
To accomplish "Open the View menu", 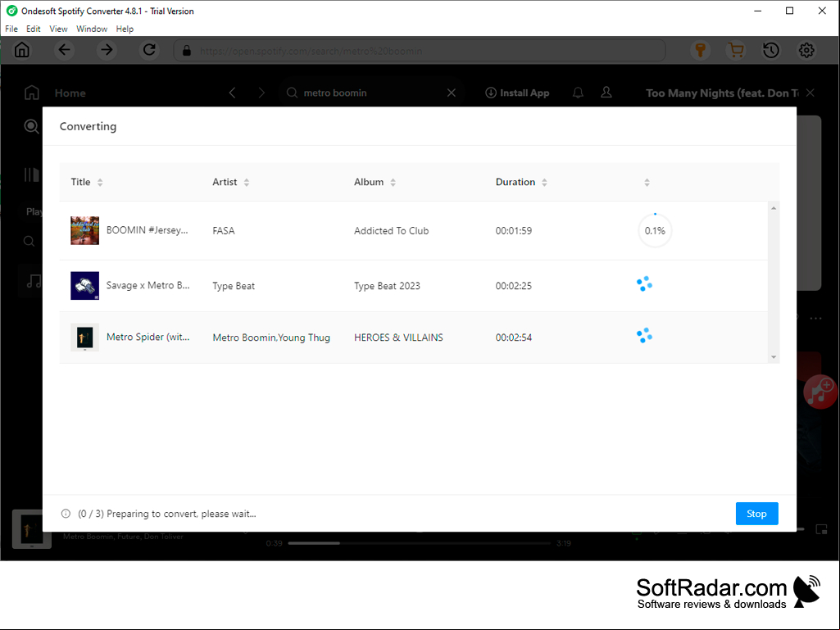I will coord(58,29).
